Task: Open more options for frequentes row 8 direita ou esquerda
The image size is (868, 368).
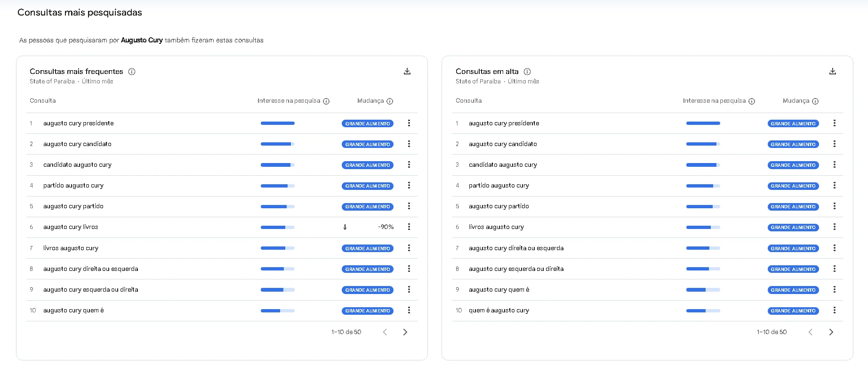Action: click(409, 269)
